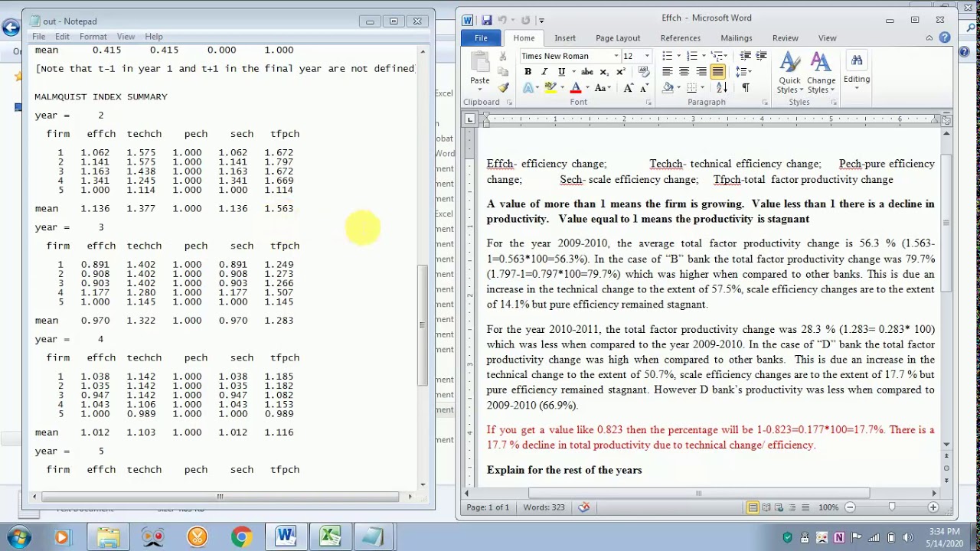Click the Show/Hide paragraph marks button
980x551 pixels.
[746, 88]
